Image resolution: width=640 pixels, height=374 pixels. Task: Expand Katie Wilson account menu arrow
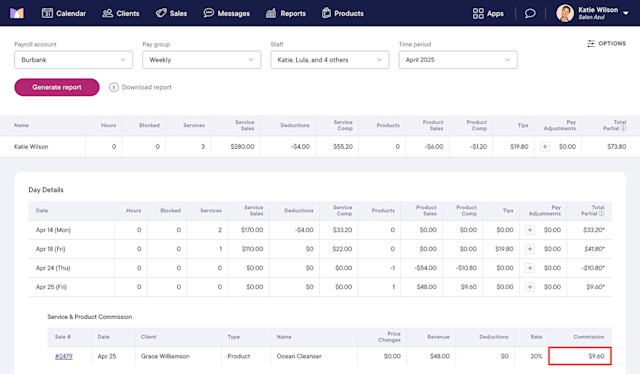pos(625,13)
